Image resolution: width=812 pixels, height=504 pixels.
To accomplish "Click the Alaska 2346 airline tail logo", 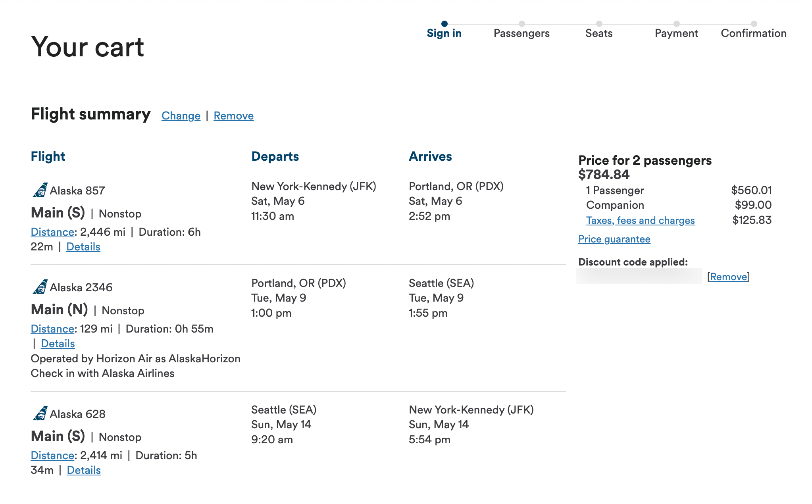I will coord(40,287).
